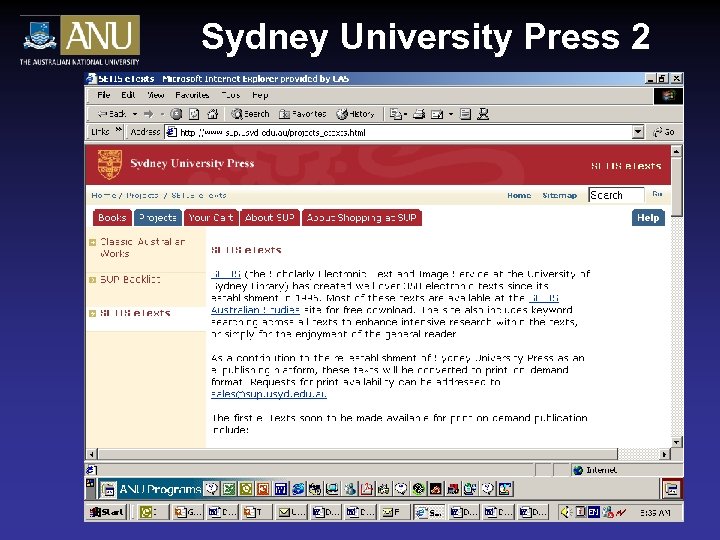Click the Go button beside address bar

664,132
